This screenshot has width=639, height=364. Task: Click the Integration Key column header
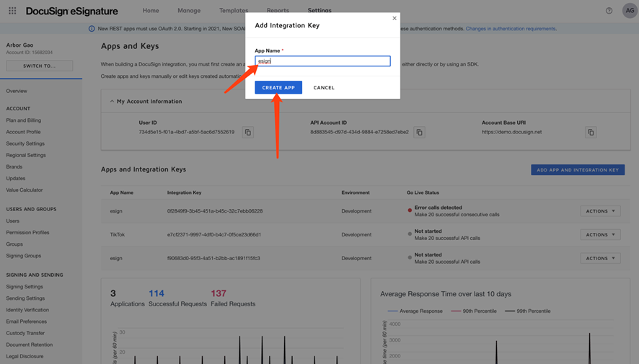pos(184,192)
